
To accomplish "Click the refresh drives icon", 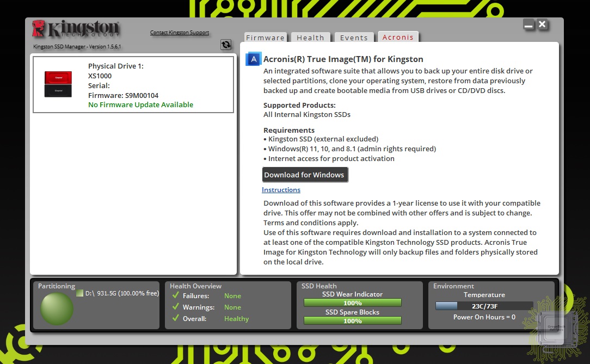I will (x=226, y=45).
